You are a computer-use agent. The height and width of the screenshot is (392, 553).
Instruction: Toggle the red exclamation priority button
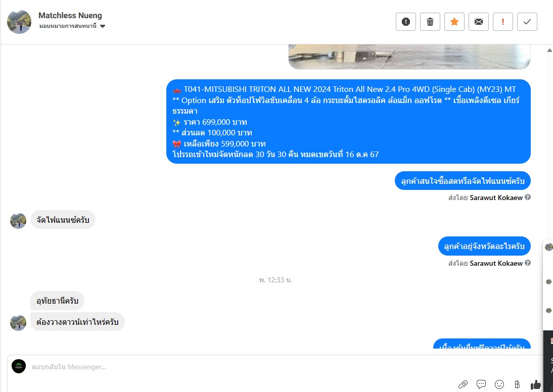coord(502,22)
